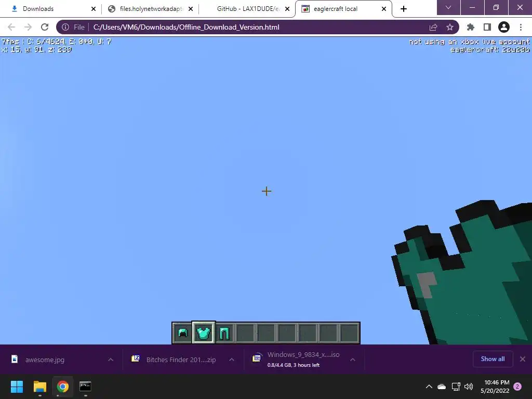Reload the current page
The height and width of the screenshot is (399, 532).
[x=45, y=27]
